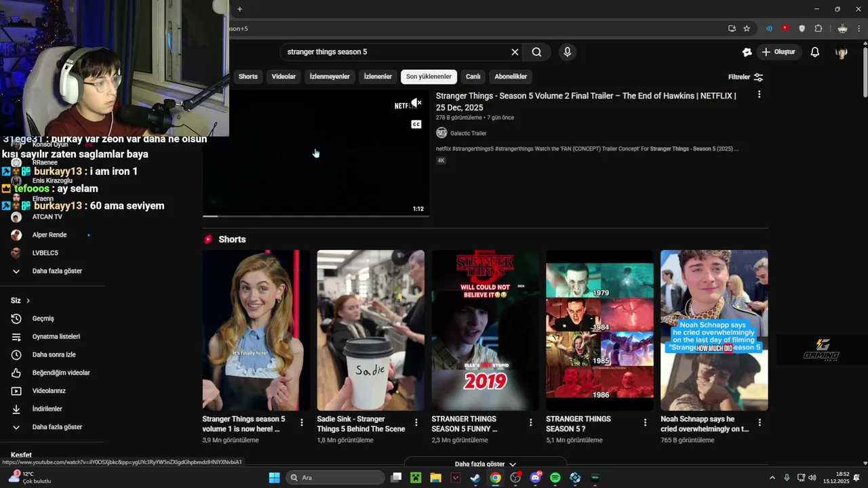Click the star-shaped icon beside Oluştur
Screen dimensions: 868x488
[x=747, y=52]
